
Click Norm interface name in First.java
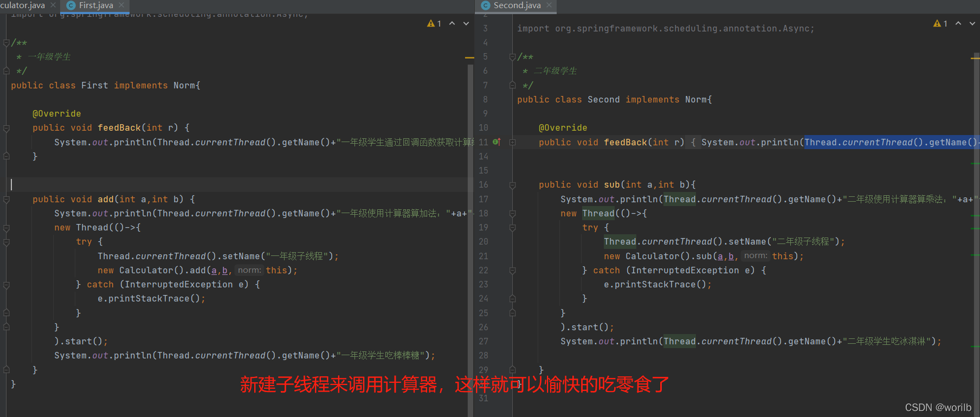tap(184, 86)
